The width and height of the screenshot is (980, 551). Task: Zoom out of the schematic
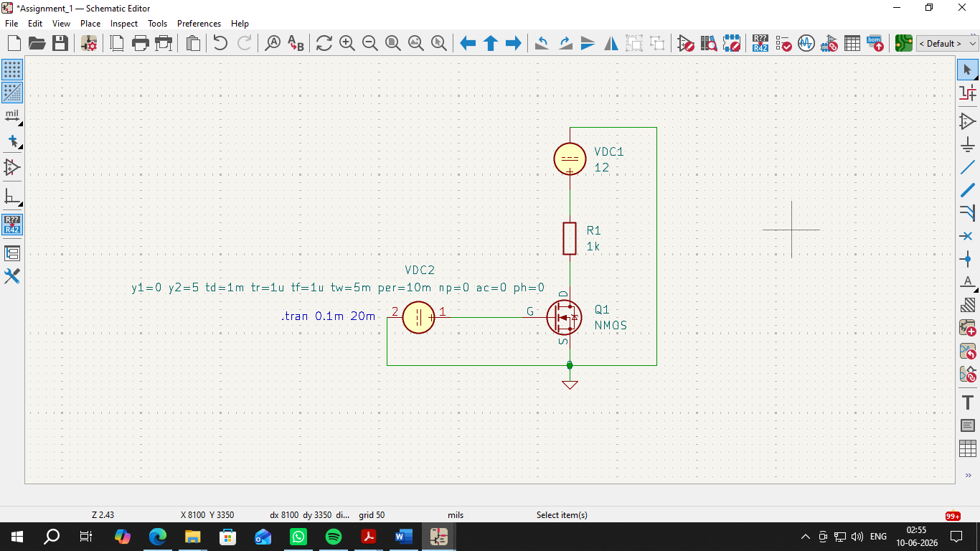point(370,43)
